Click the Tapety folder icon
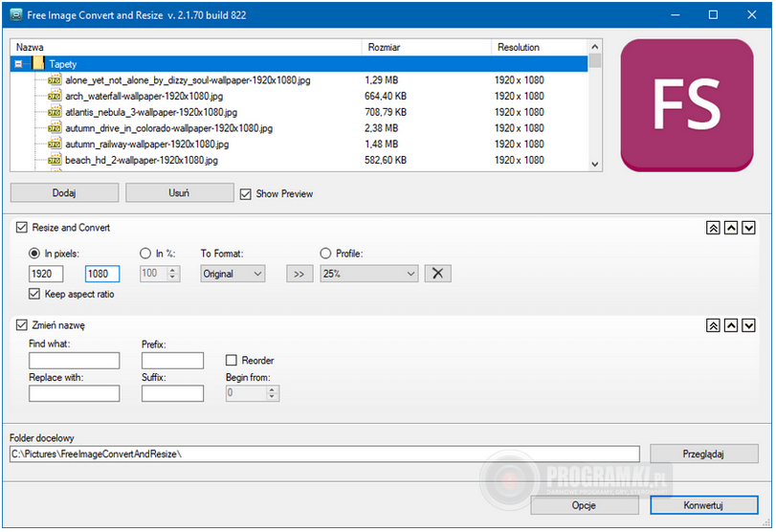Viewport: 776px width, 532px height. (x=38, y=63)
